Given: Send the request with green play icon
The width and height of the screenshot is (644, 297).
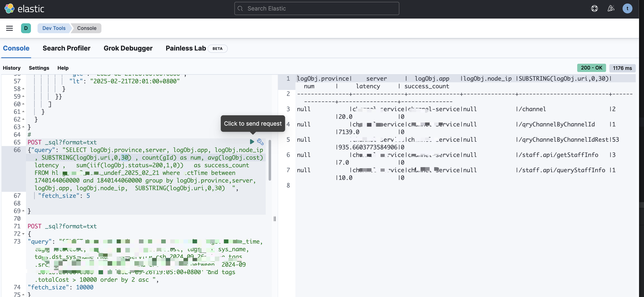Looking at the screenshot, I should pos(252,142).
